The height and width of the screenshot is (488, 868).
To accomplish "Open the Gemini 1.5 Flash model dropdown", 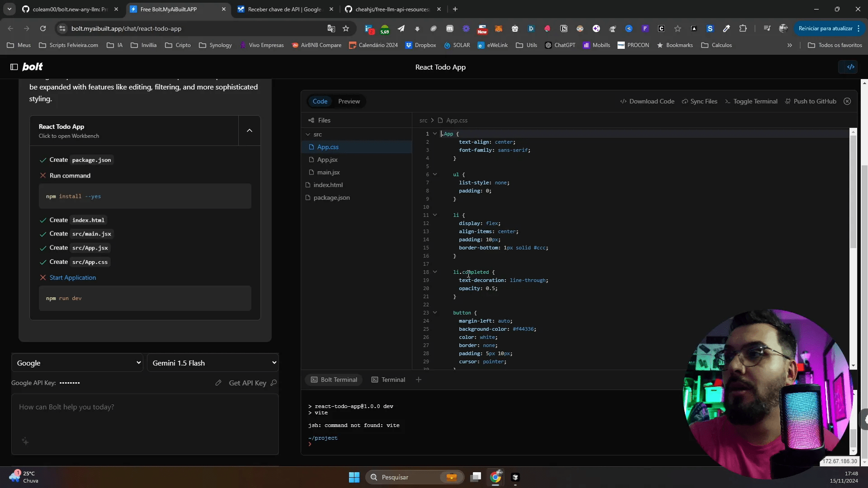I will pos(213,363).
